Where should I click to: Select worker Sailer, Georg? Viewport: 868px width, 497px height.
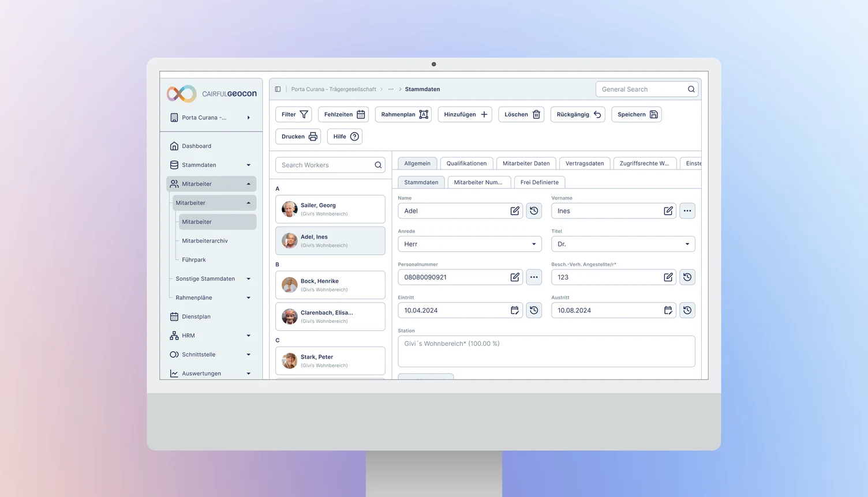[x=330, y=209]
